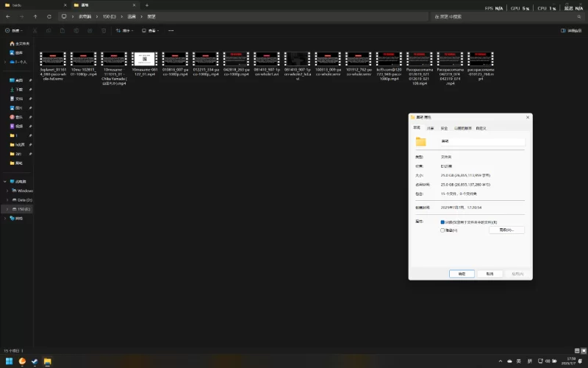The width and height of the screenshot is (588, 368).
Task: Open the View (查看) dropdown
Action: pos(151,30)
